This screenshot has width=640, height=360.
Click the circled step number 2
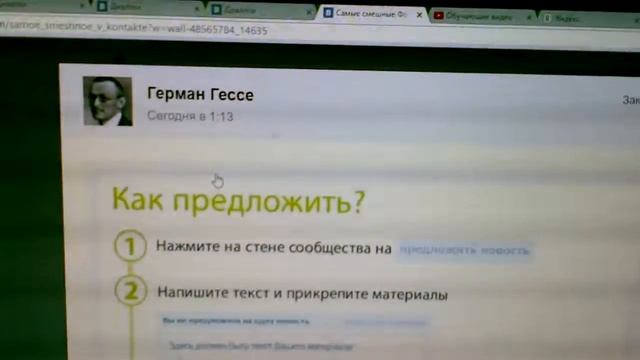click(131, 291)
